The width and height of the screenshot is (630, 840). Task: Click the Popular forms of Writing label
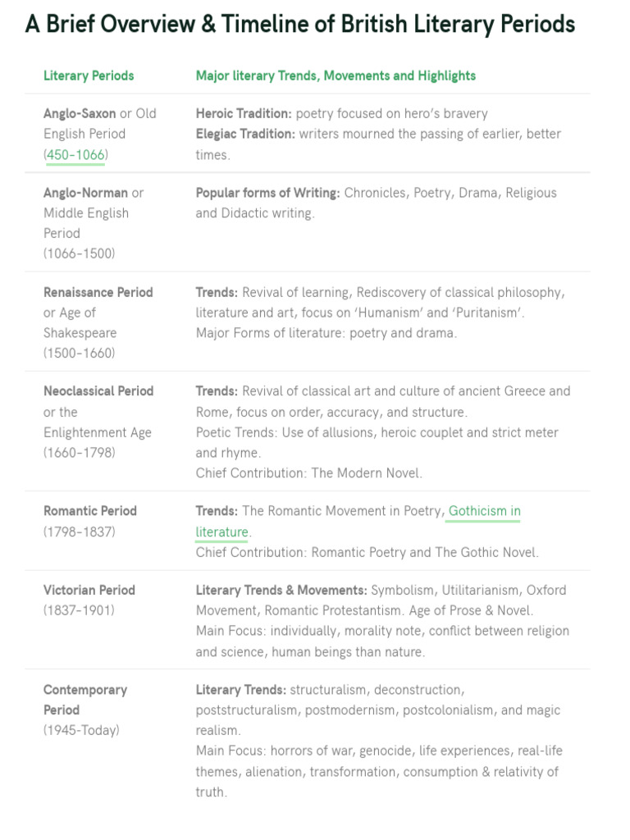(x=267, y=193)
